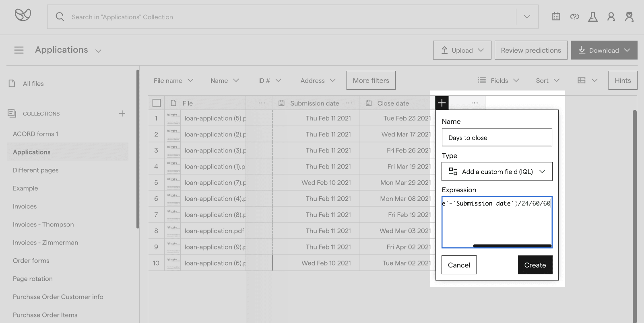
Task: Open Purchase Order Items collection
Action: 45,315
